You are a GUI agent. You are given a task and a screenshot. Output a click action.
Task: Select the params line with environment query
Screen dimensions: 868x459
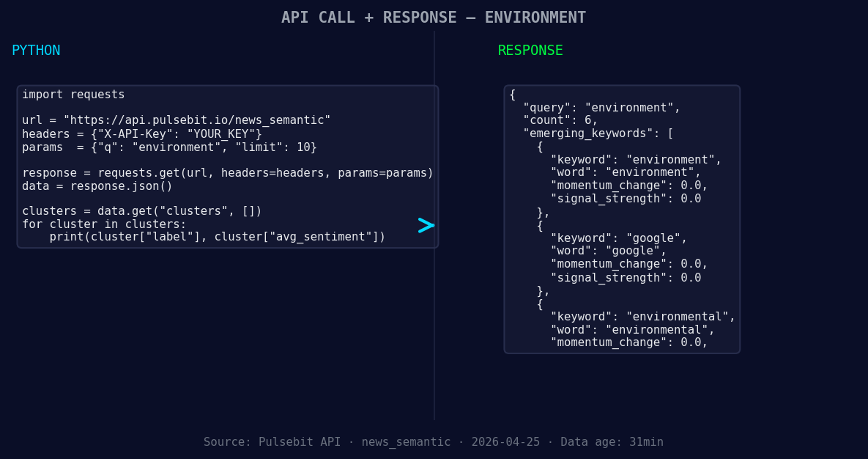tap(170, 147)
